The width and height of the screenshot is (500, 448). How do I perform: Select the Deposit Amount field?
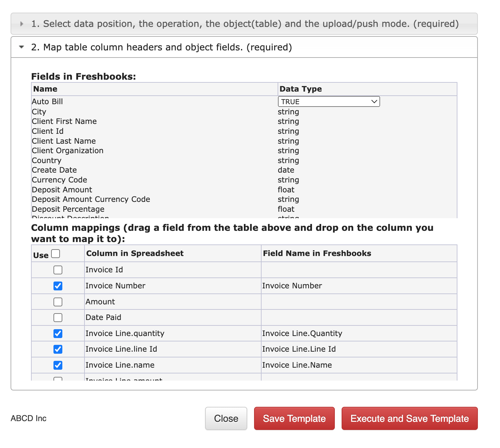pyautogui.click(x=62, y=190)
